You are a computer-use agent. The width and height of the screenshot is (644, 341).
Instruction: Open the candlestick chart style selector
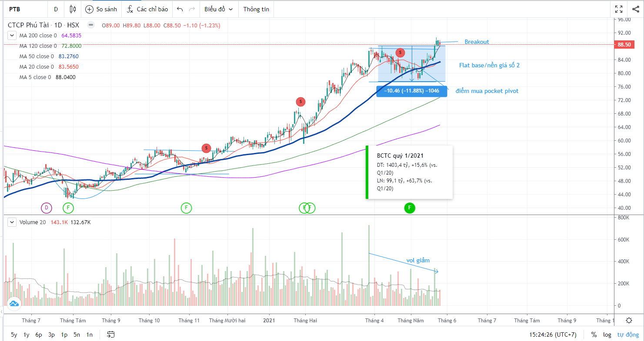(x=73, y=9)
